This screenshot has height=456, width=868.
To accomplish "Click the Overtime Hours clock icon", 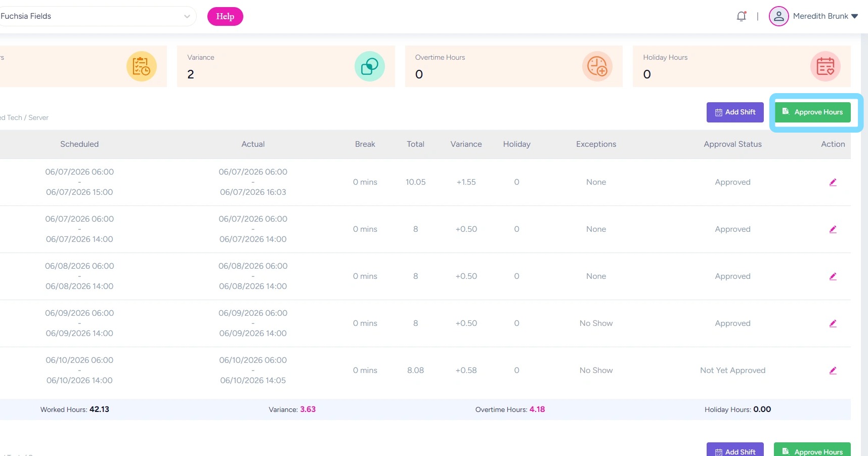I will pos(597,66).
